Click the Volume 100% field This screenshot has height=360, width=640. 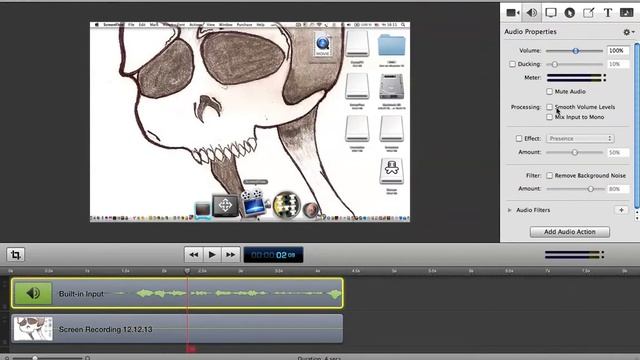pos(618,51)
